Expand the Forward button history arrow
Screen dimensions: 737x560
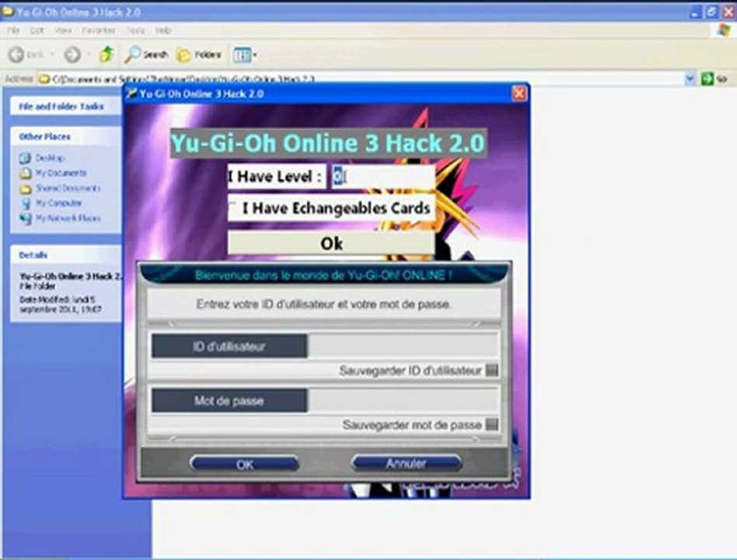[x=89, y=54]
